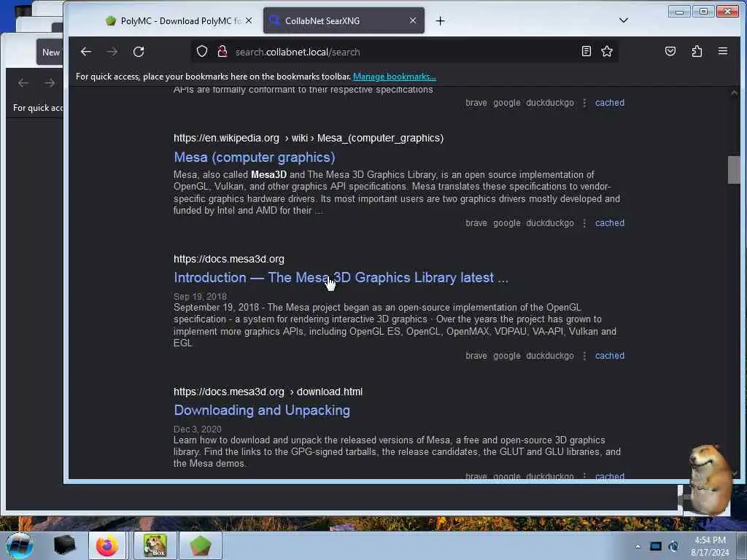Click https://en.wikipedia.org URL text
Image resolution: width=747 pixels, height=560 pixels.
click(x=226, y=138)
